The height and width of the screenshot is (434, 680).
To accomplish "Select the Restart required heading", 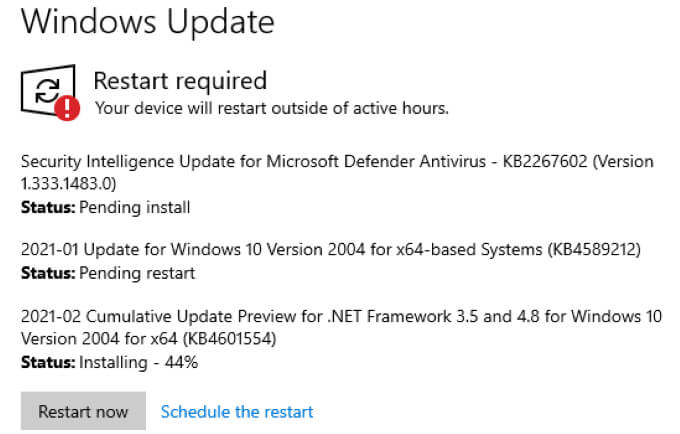I will (x=180, y=80).
